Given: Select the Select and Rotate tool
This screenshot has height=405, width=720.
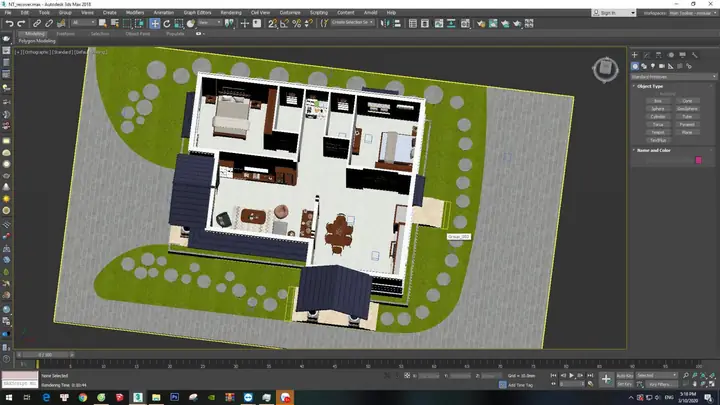Looking at the screenshot, I should [x=166, y=22].
